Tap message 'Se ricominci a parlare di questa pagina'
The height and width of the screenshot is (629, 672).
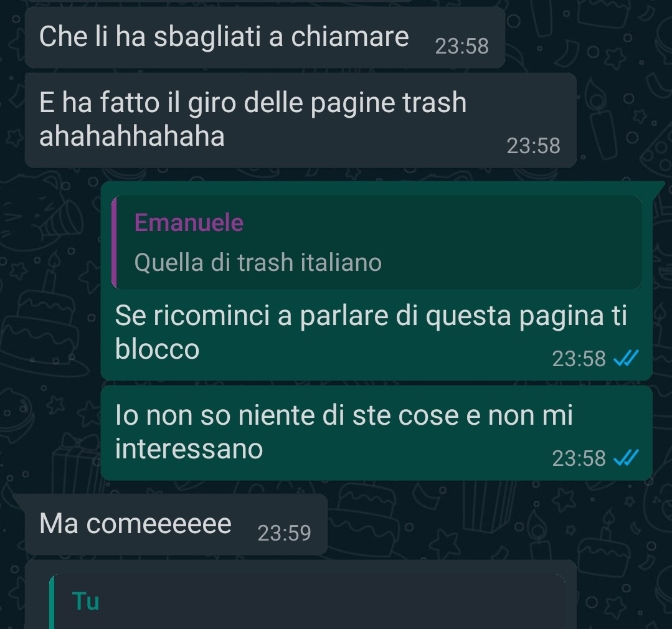pos(376,281)
